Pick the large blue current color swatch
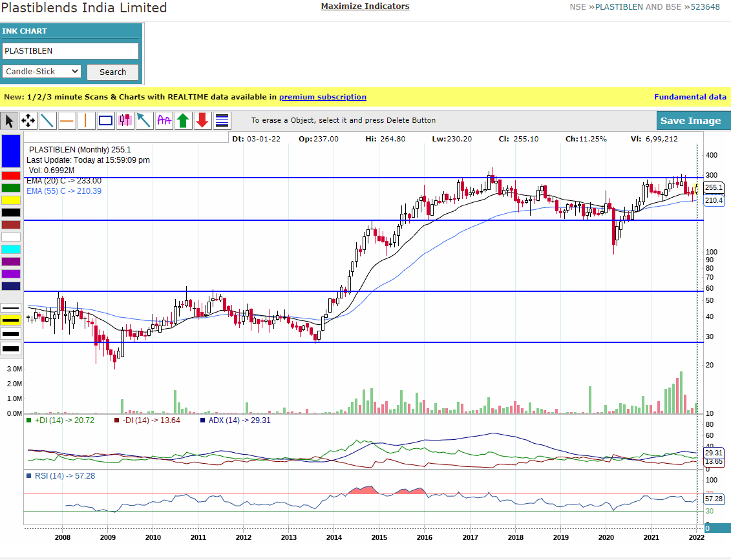Image resolution: width=731 pixels, height=560 pixels. pos(11,151)
